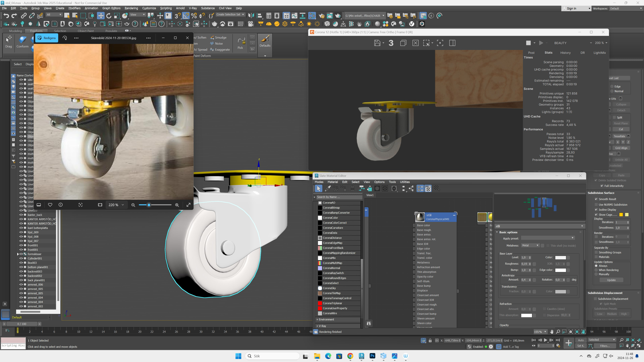Click the Update button under Update Options
Screen dimensions: 644x362
611,280
